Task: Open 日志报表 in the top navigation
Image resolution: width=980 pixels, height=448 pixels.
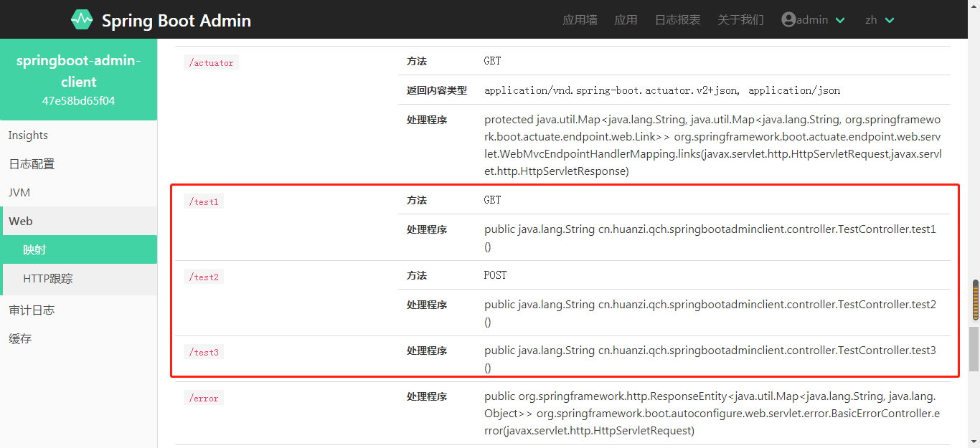Action: [x=677, y=20]
